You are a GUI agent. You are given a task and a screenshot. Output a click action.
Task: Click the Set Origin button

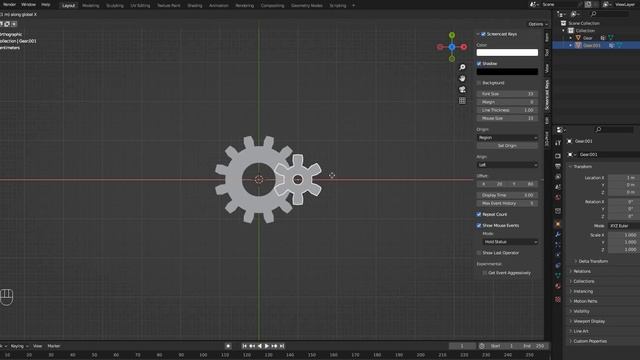click(x=507, y=146)
